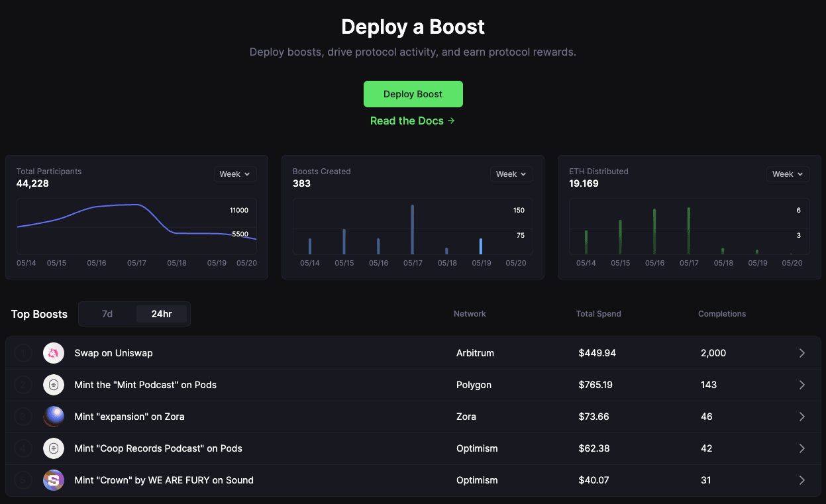Click Mint the "Mint Podcast" on Pods
826x504 pixels.
click(x=146, y=385)
